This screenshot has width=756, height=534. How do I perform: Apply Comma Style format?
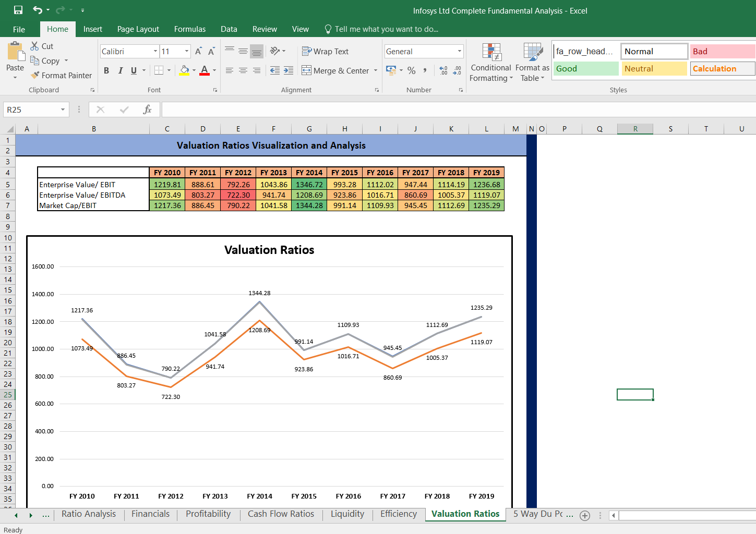coord(425,70)
